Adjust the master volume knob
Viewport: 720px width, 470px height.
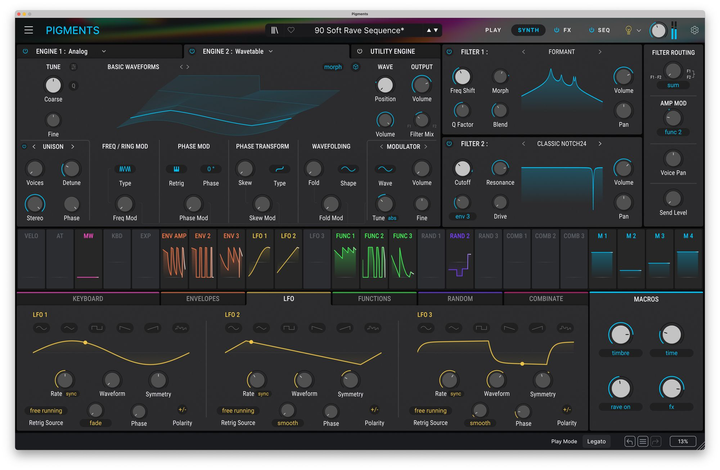[658, 31]
